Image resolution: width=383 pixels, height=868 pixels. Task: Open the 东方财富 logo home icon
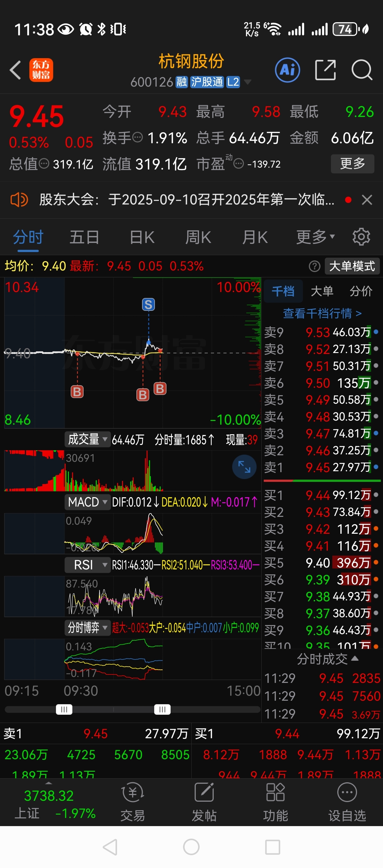(x=41, y=70)
